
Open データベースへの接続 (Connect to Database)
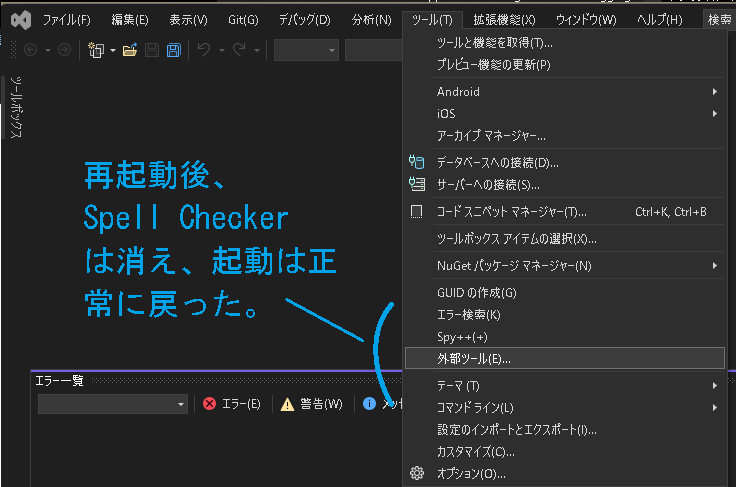tap(497, 162)
